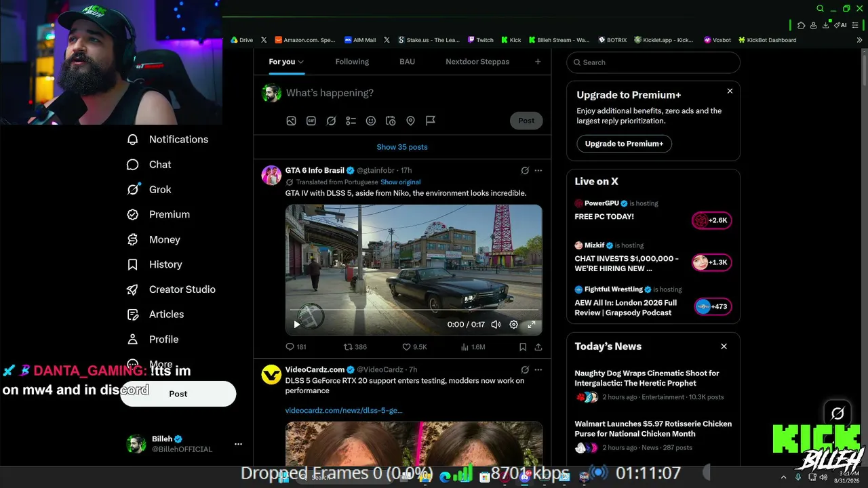Repost the GTA 6 Info Brasil post

click(x=355, y=347)
